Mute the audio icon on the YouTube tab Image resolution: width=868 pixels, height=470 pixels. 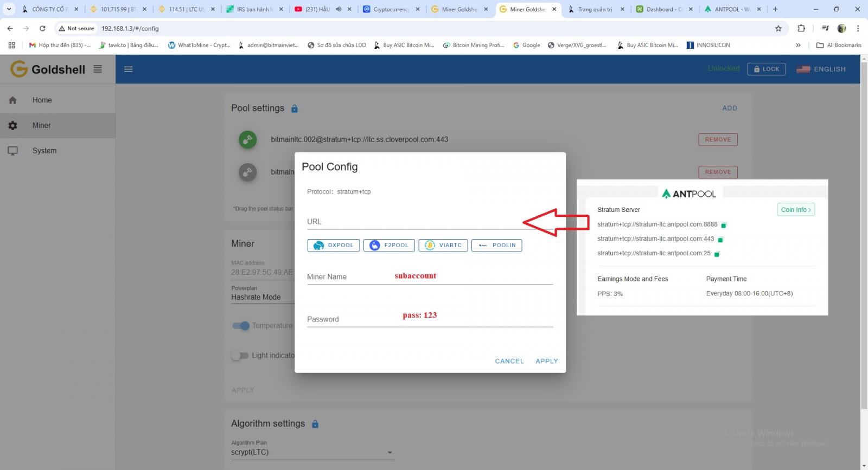339,9
